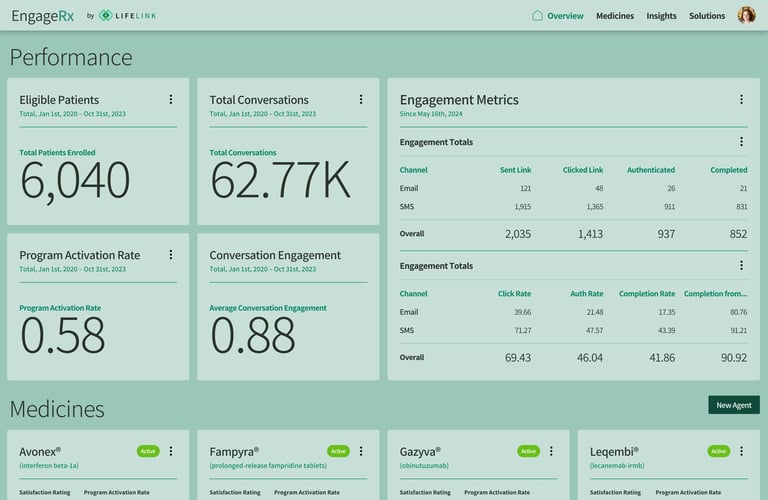Click the Auth Rate column header

coord(587,294)
